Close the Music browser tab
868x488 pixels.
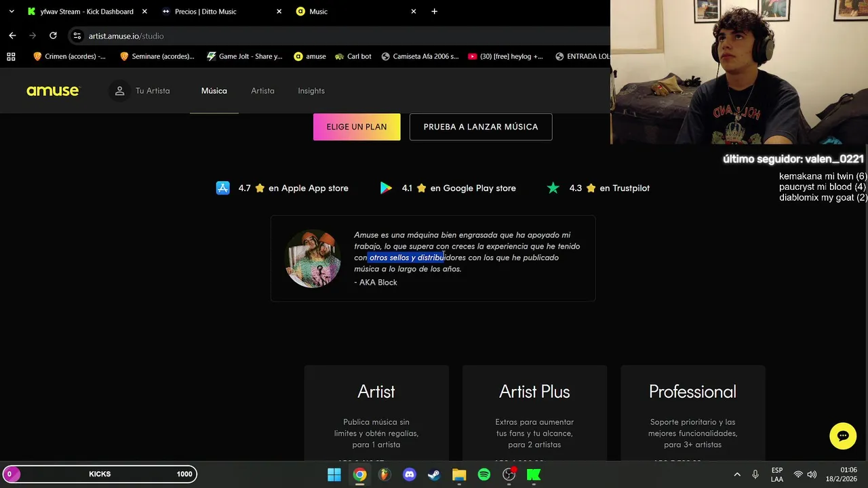(413, 12)
